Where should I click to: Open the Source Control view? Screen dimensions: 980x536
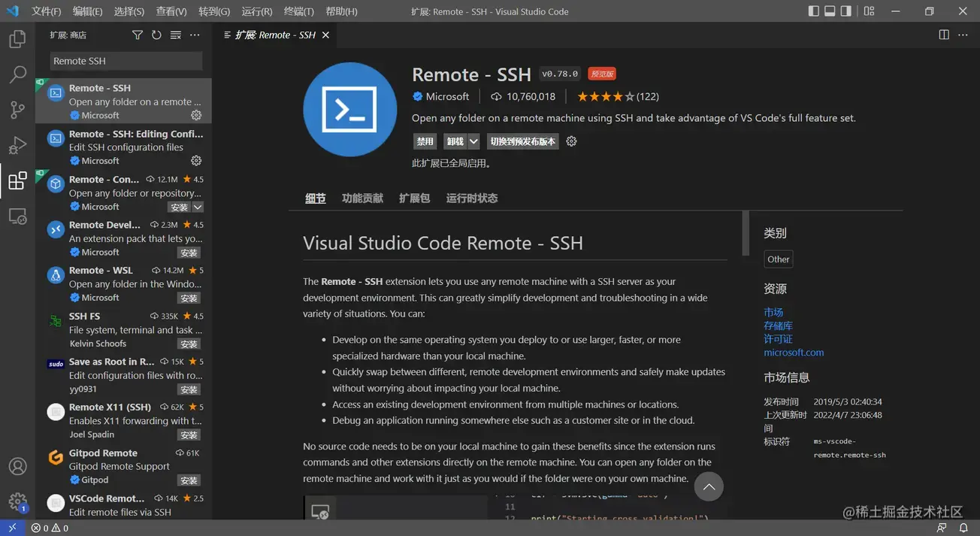click(17, 110)
